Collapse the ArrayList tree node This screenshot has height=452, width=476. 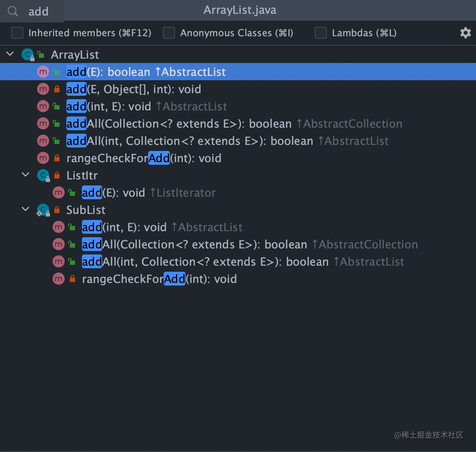click(x=9, y=54)
